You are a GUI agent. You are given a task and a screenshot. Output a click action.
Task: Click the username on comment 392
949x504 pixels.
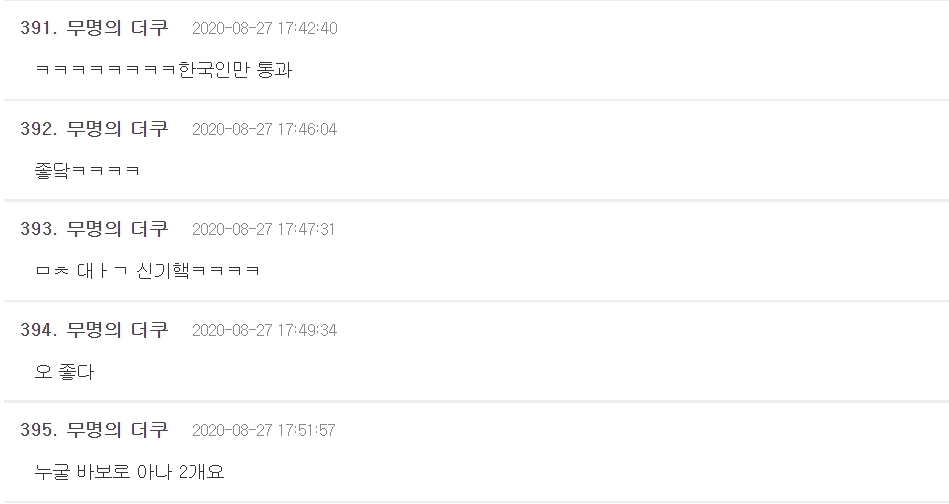(x=118, y=129)
